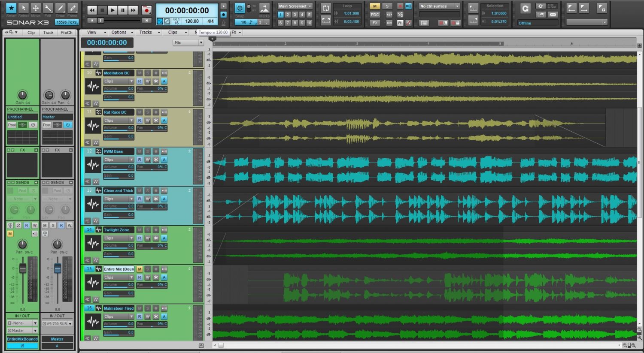Mute the PWM Bass track

pyautogui.click(x=140, y=151)
